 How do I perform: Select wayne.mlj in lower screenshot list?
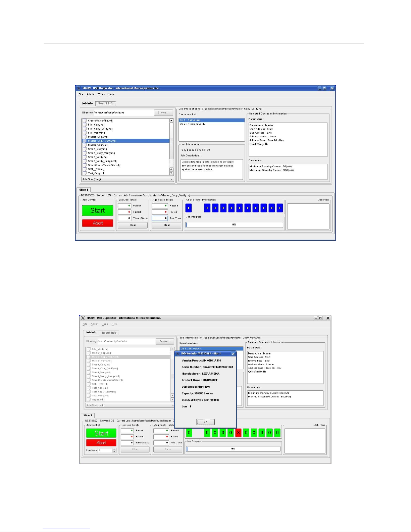click(x=98, y=400)
